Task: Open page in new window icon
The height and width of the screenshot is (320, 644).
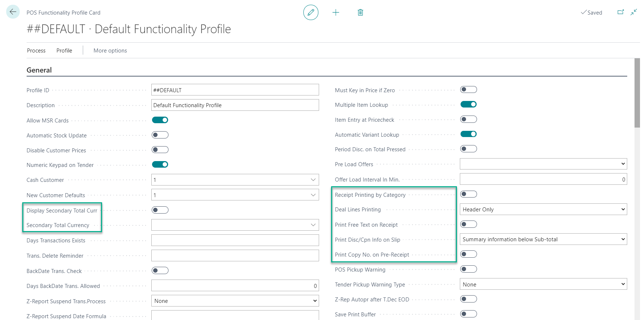Action: 620,12
